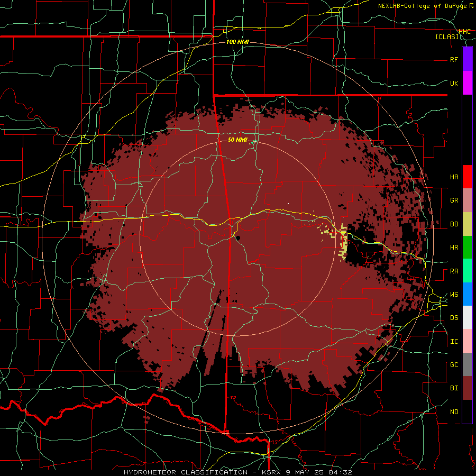This screenshot has width=476, height=476.
Task: Click the gray GC legend swatch
Action: point(467,364)
